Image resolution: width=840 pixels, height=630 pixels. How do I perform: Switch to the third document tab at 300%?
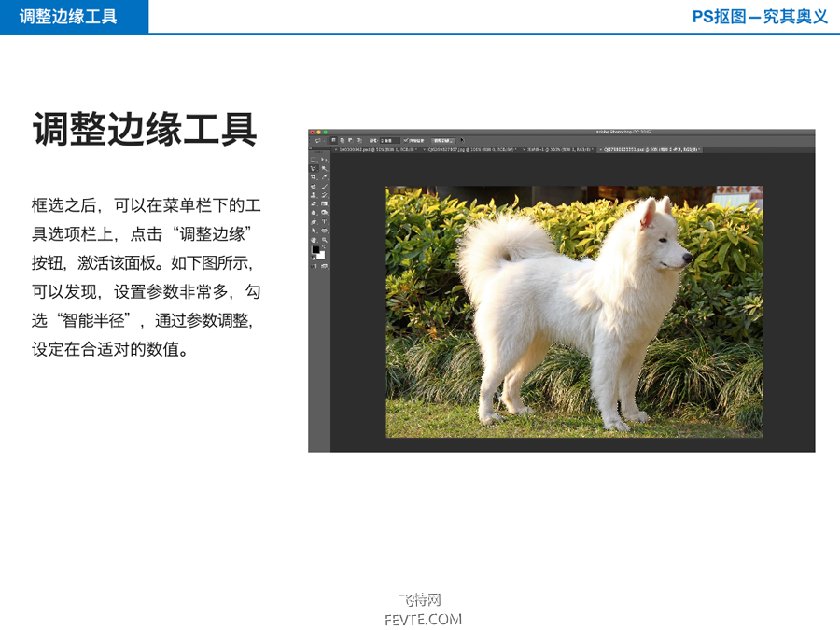click(x=558, y=149)
